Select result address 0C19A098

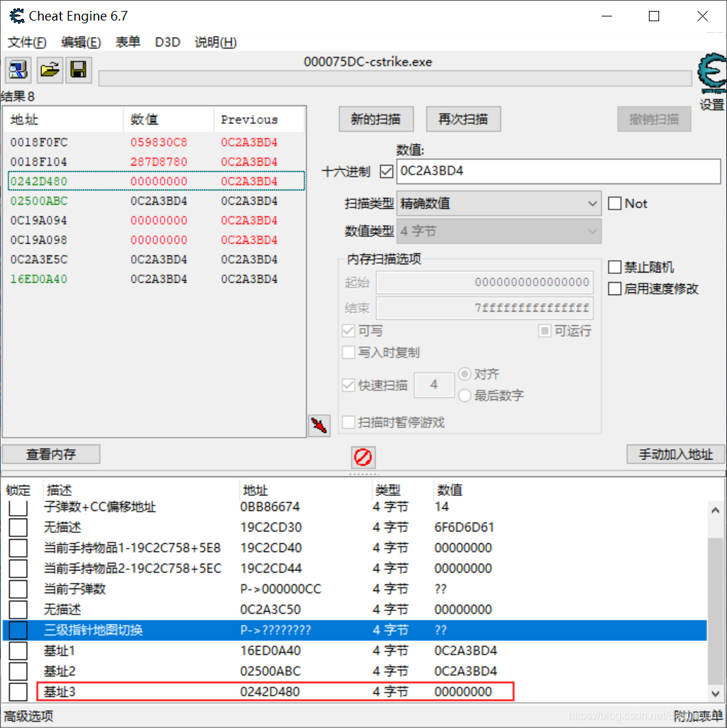(x=39, y=240)
